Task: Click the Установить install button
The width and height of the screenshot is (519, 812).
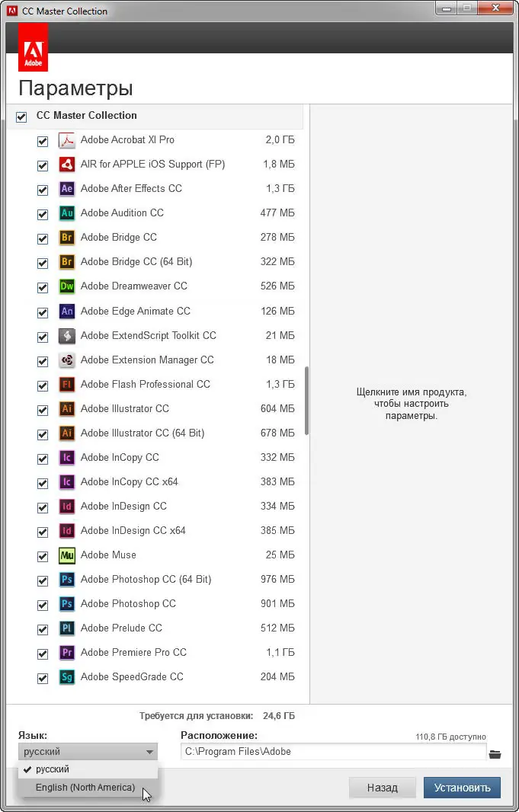Action: click(x=462, y=788)
